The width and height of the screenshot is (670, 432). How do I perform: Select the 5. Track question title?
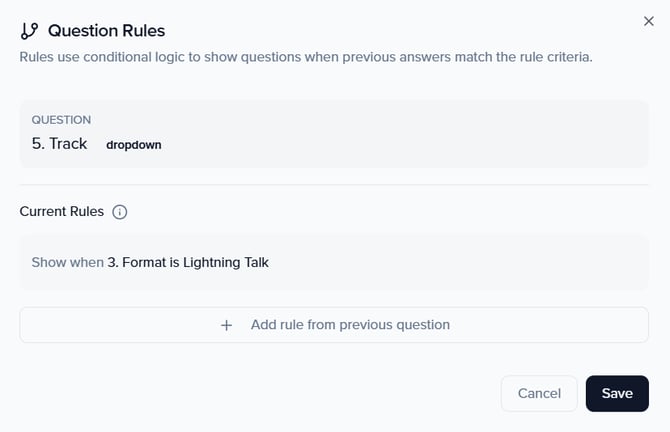pyautogui.click(x=59, y=144)
